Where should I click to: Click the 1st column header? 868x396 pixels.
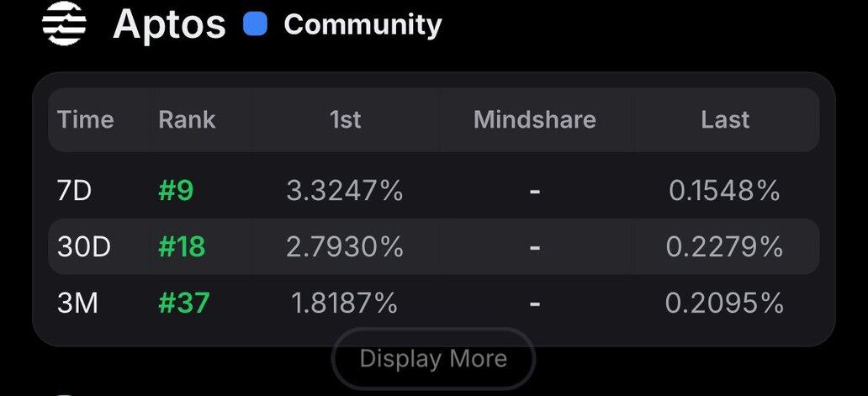346,120
